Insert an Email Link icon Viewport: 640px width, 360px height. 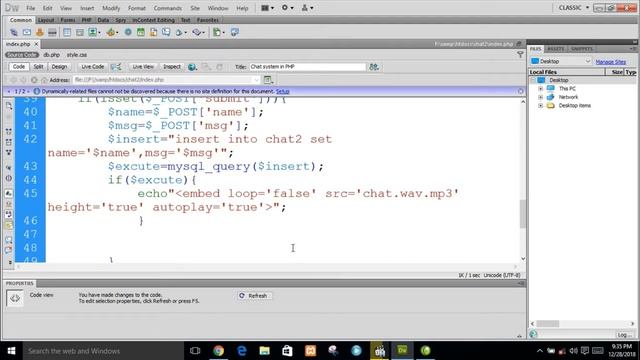pos(27,32)
